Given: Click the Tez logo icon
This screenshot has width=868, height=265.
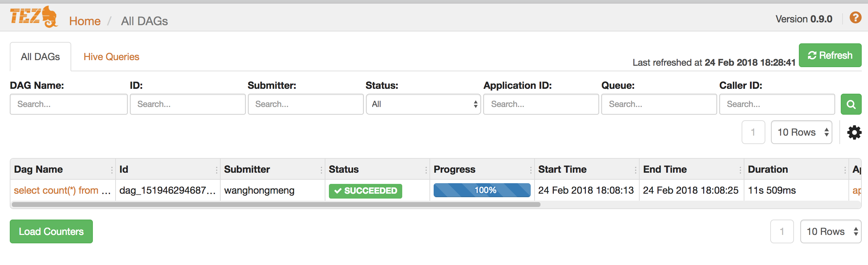Looking at the screenshot, I should click(34, 16).
